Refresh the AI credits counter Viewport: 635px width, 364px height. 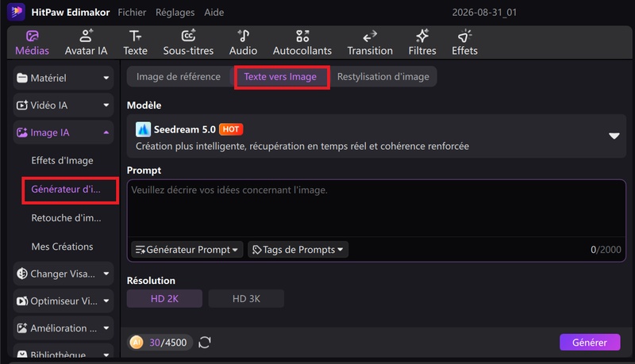205,343
